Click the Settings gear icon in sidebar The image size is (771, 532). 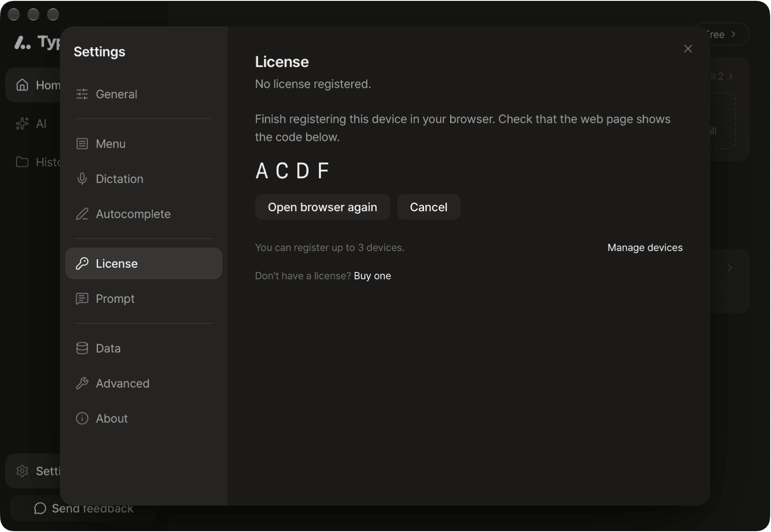click(22, 471)
